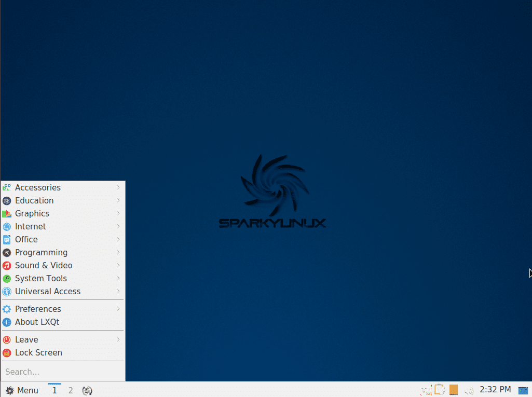Select Lock Screen from the menu

click(x=39, y=352)
